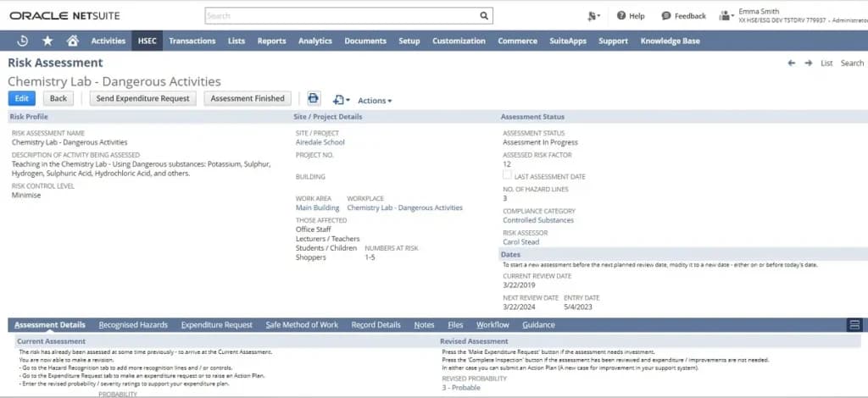Open the Recent Records clock icon
Viewport: 868px width, 398px height.
click(23, 41)
